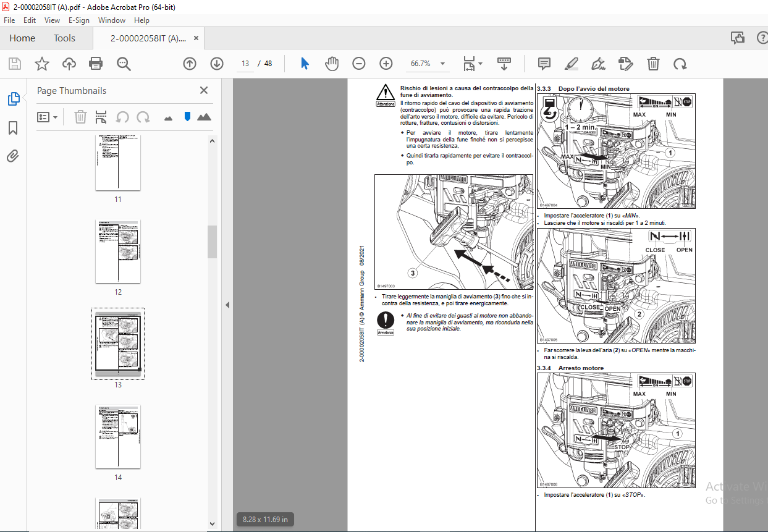The width and height of the screenshot is (768, 532).
Task: Choose the Selection arrow tool
Action: click(305, 64)
